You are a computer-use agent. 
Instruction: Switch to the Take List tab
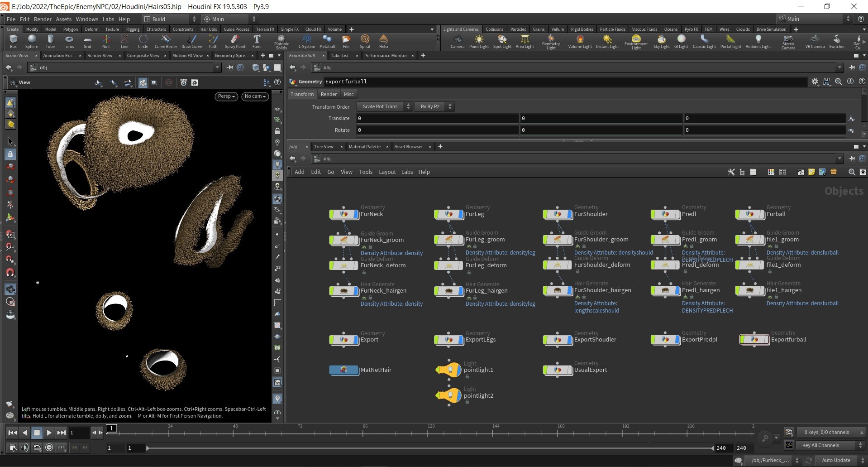point(339,55)
